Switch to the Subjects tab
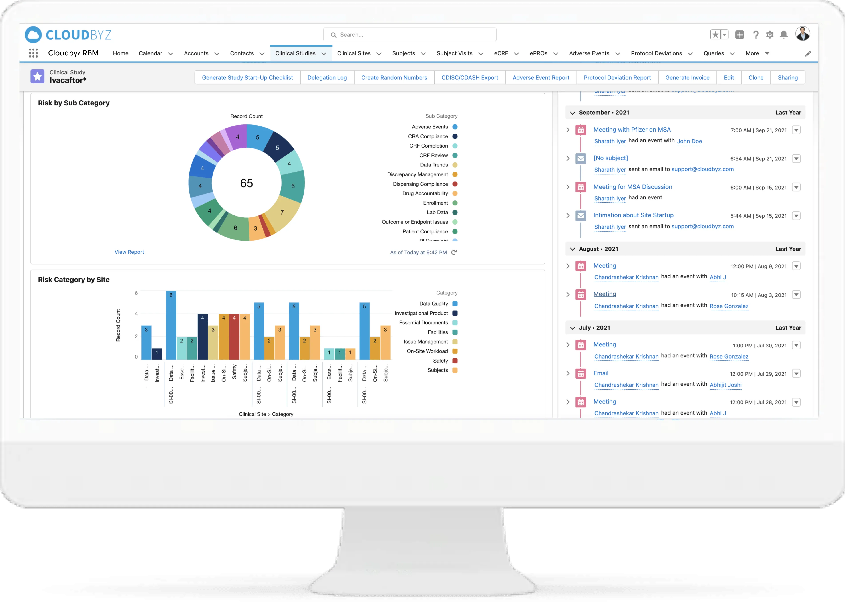The image size is (845, 616). [x=403, y=53]
